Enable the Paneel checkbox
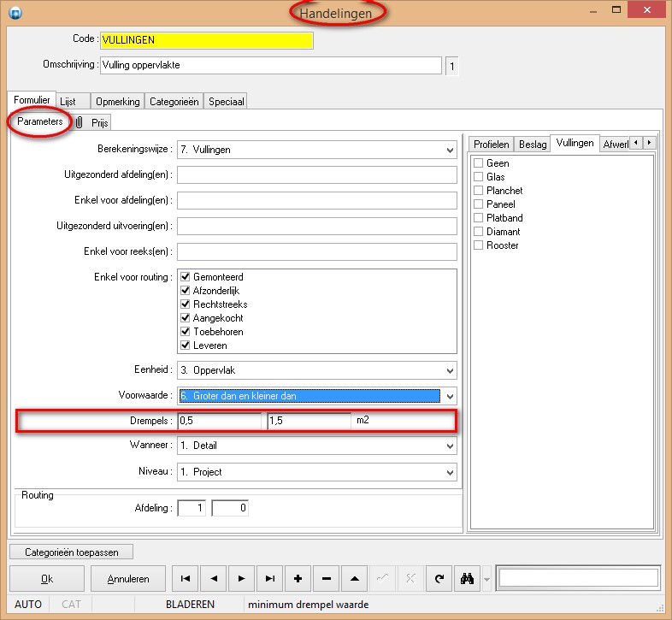This screenshot has width=672, height=620. (x=478, y=204)
